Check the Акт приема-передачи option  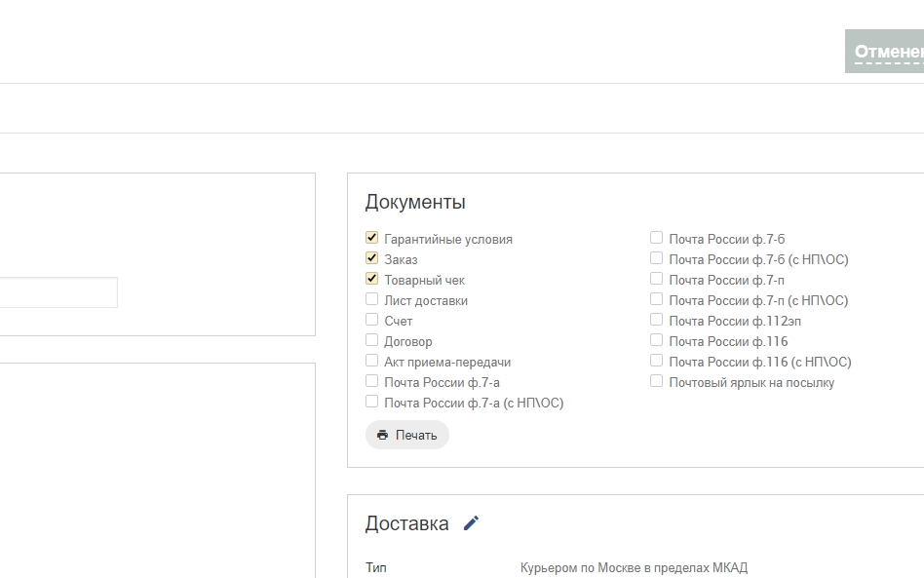pyautogui.click(x=371, y=361)
